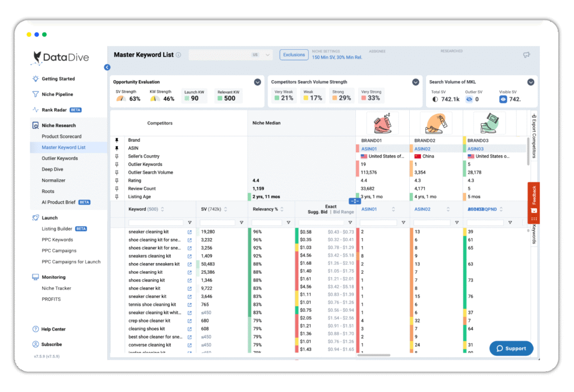Image resolution: width=574 pixels, height=392 pixels.
Task: Click the external link icon beside sneaker cleaning kit
Action: (x=189, y=231)
